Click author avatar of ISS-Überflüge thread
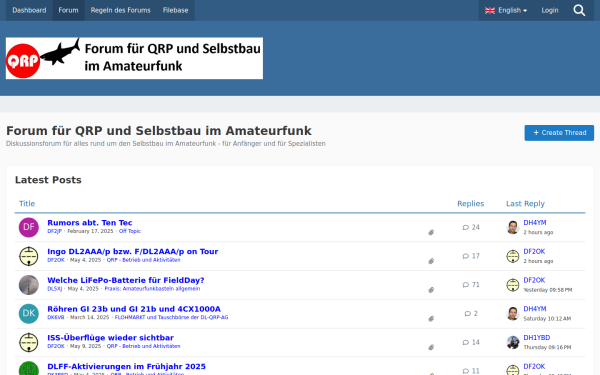This screenshot has height=375, width=600. click(x=29, y=342)
